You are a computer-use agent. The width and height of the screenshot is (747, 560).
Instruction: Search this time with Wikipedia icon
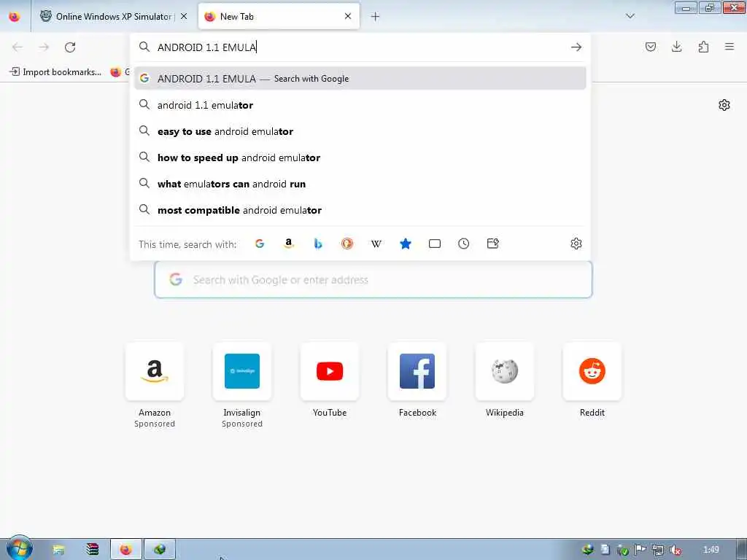click(x=376, y=244)
